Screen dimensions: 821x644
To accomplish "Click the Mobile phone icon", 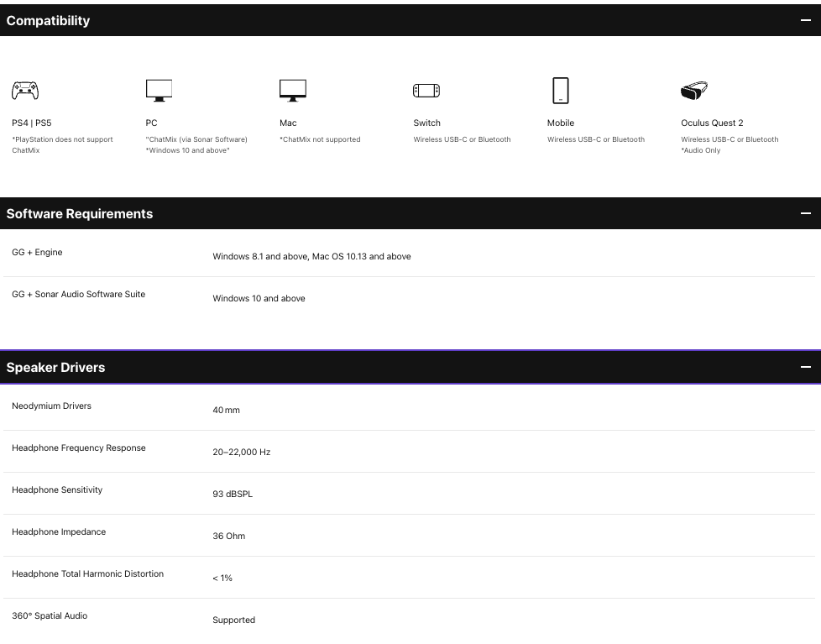I will 561,90.
